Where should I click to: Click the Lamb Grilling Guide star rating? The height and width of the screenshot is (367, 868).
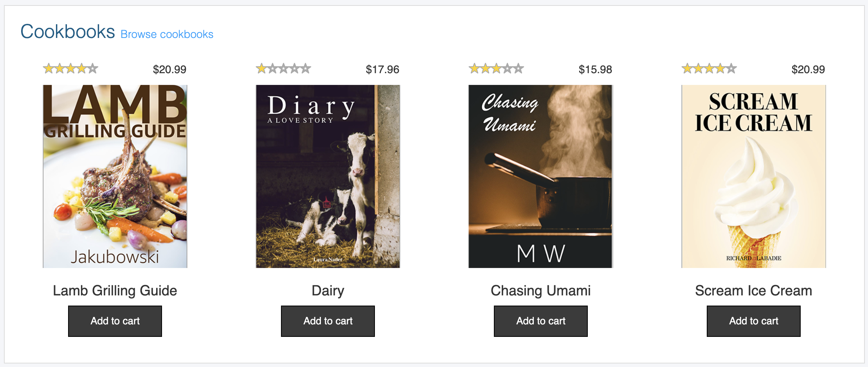(x=70, y=69)
